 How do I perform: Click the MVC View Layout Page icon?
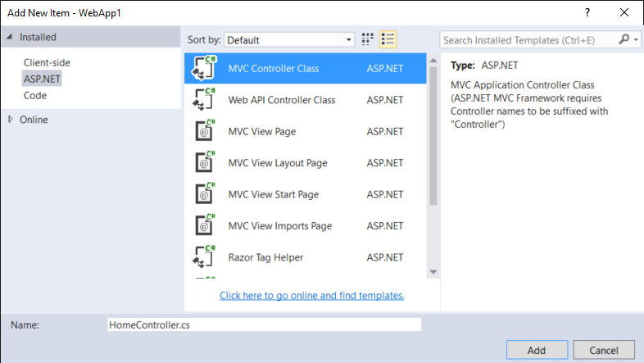pos(204,163)
